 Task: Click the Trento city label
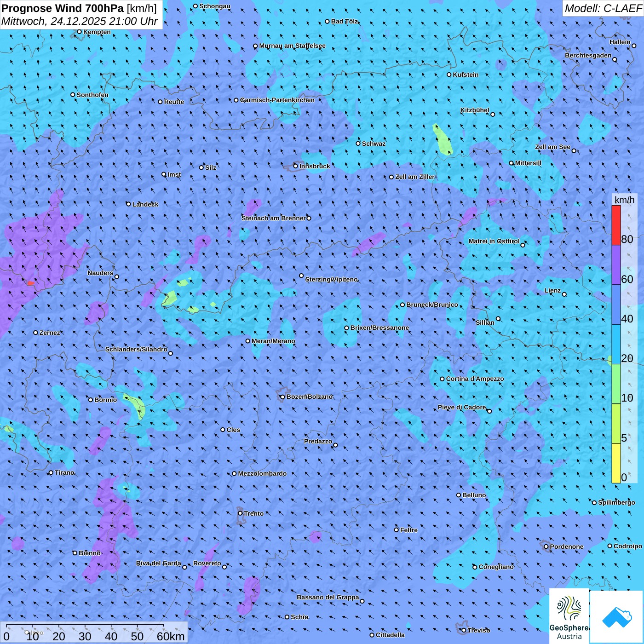point(254,513)
